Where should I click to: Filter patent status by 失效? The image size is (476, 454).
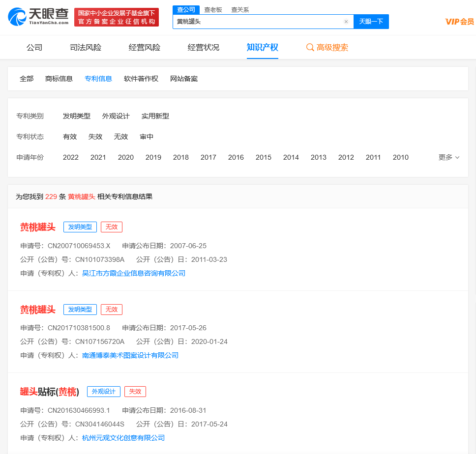95,137
